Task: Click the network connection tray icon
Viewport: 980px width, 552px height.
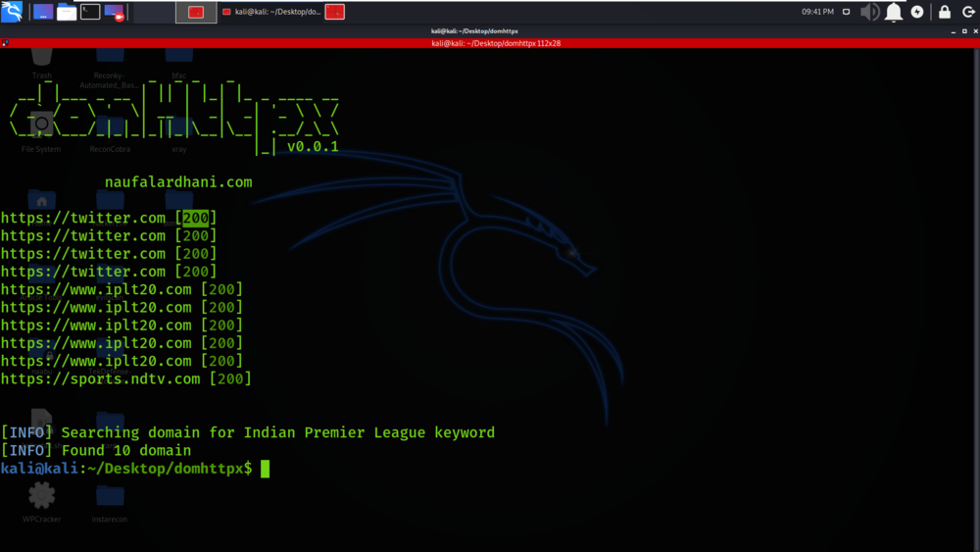Action: coord(847,12)
